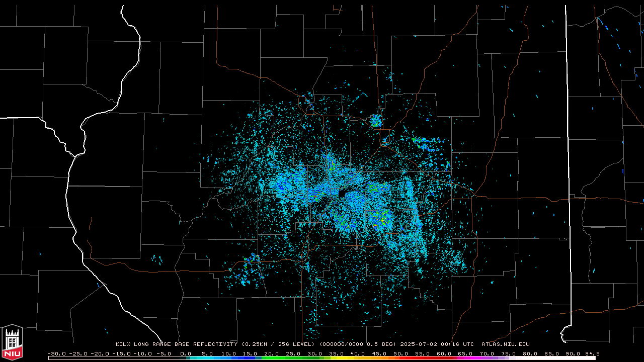The image size is (644, 362).
Task: Click the -30.0 scale label
Action: (x=56, y=353)
